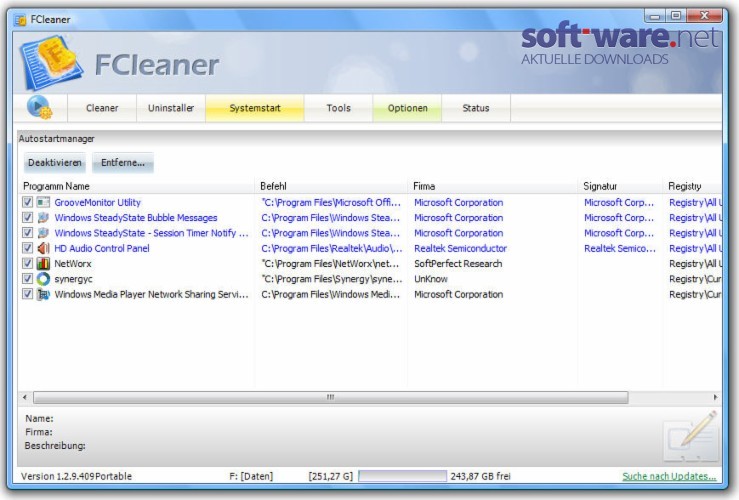Select the HD Audio Control Panel speaker icon
Viewport: 739px width, 500px height.
[43, 248]
